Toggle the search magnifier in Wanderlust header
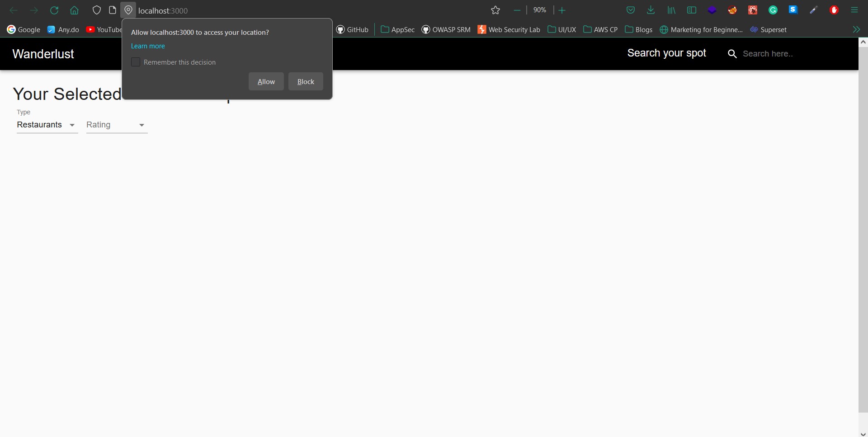 click(732, 54)
